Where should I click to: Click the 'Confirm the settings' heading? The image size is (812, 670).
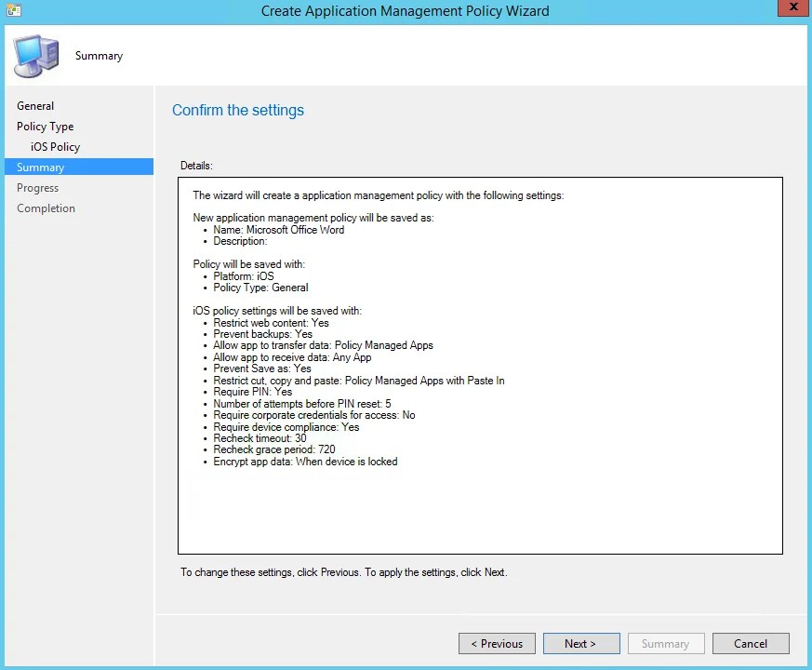click(238, 111)
